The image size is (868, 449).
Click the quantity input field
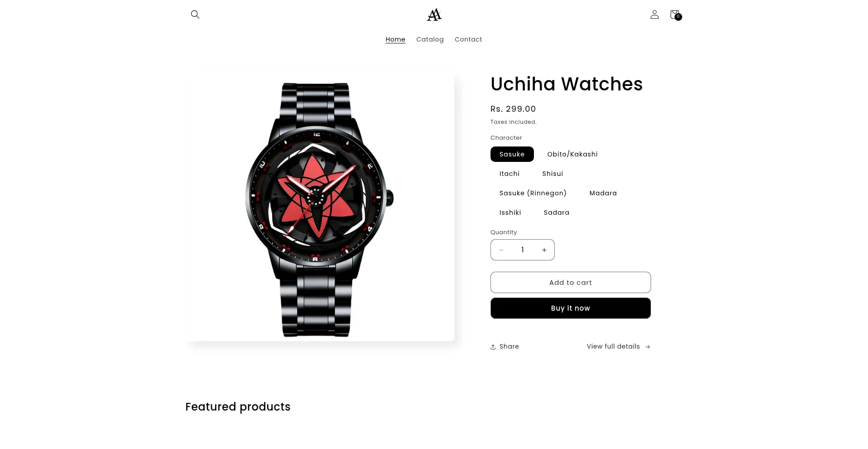click(x=523, y=250)
